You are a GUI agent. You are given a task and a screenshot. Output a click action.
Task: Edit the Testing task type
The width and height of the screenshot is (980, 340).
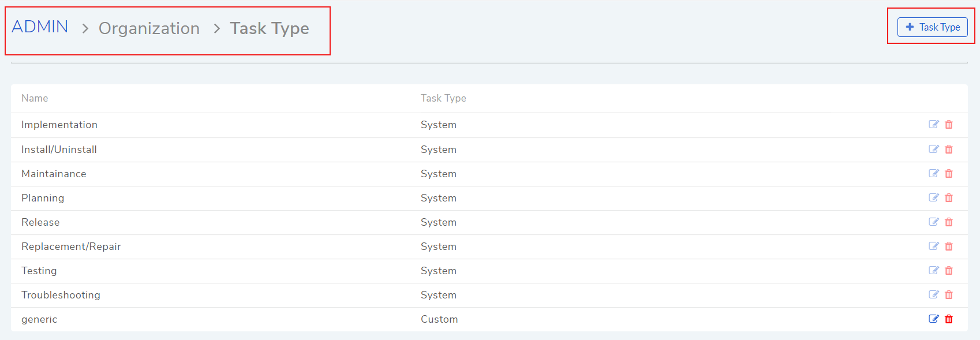coord(934,270)
